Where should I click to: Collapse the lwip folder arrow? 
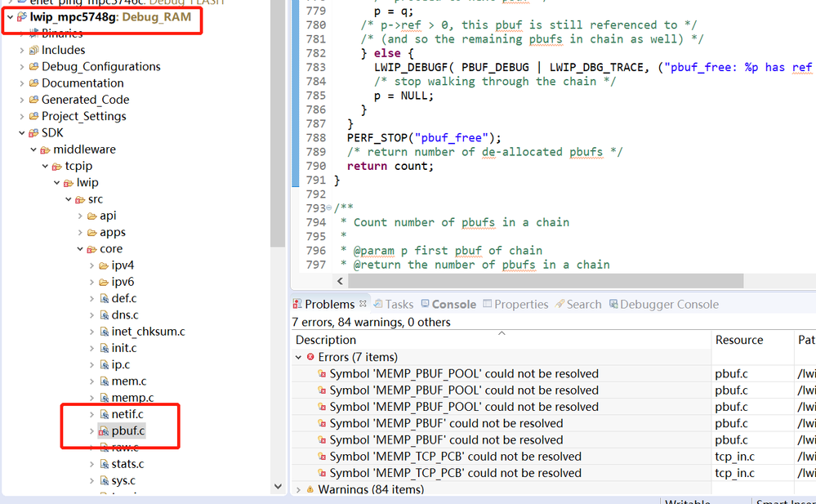click(56, 183)
